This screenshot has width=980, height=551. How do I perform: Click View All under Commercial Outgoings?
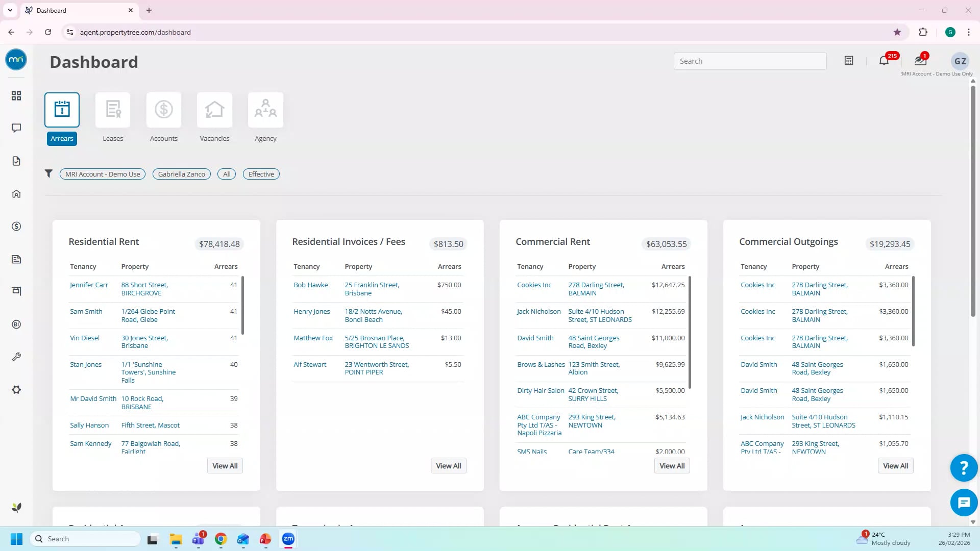[896, 466]
